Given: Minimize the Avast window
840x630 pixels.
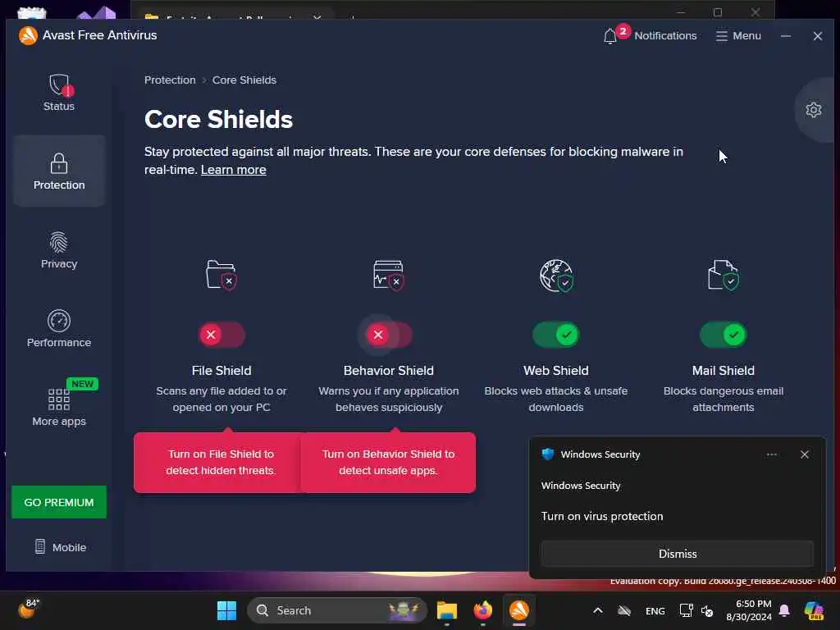Looking at the screenshot, I should coord(785,36).
